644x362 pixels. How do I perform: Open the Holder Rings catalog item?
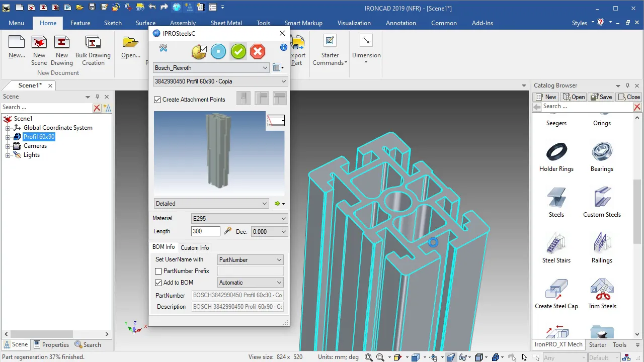(556, 157)
